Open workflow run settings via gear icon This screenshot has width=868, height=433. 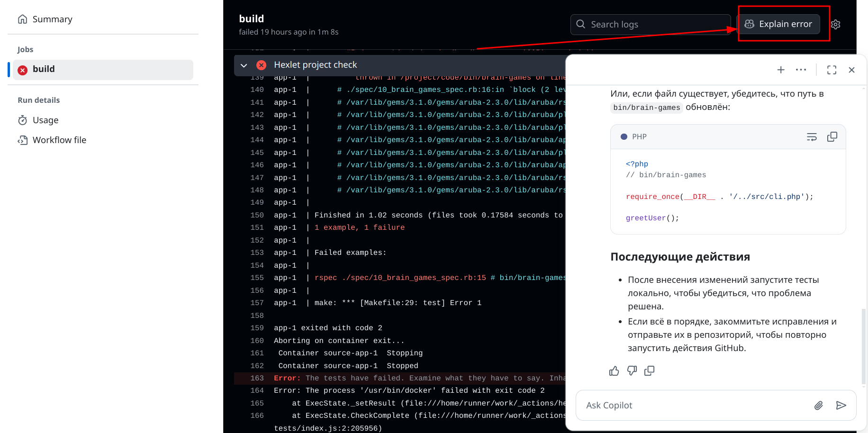835,24
